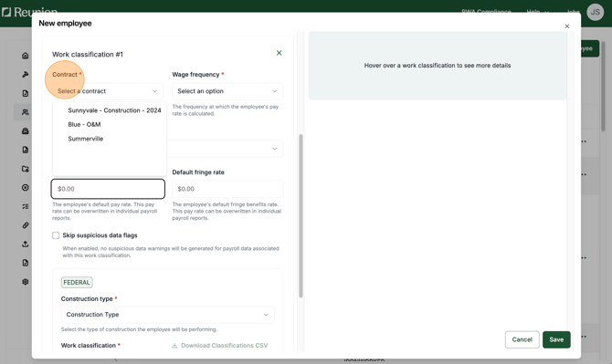Open the upload arrow icon in the sidebar
Screen dimensions: 612x364
click(x=26, y=244)
